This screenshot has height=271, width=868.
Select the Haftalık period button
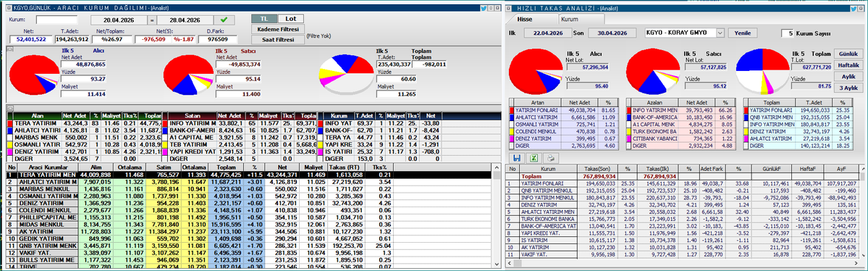[848, 64]
